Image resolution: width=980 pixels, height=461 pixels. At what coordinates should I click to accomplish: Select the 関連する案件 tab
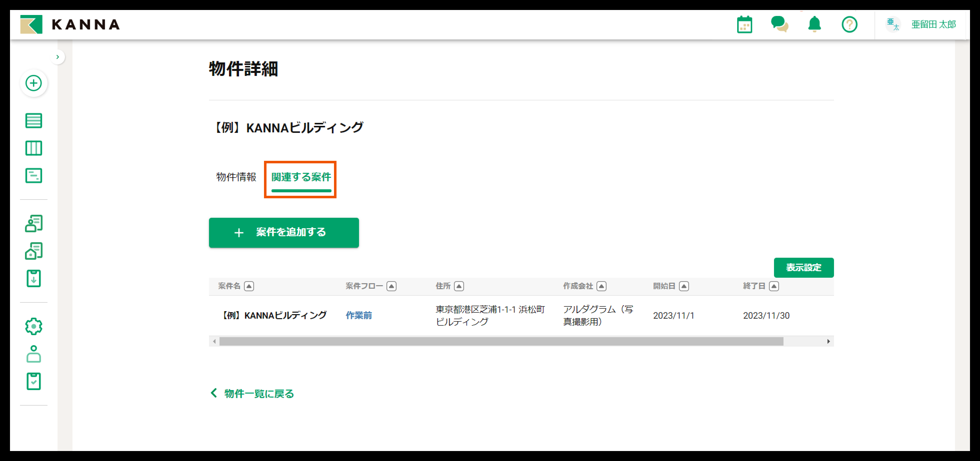pyautogui.click(x=300, y=177)
